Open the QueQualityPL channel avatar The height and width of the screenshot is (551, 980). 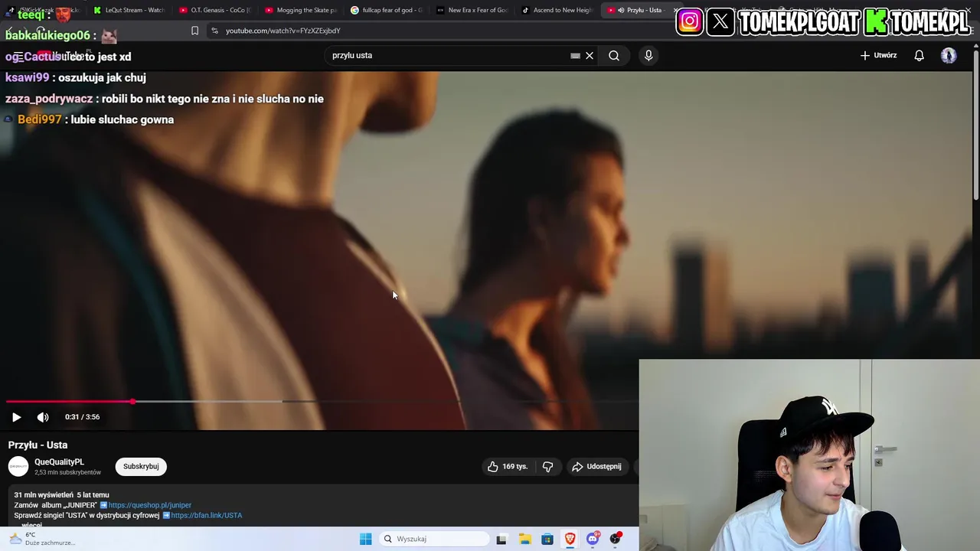coord(18,466)
